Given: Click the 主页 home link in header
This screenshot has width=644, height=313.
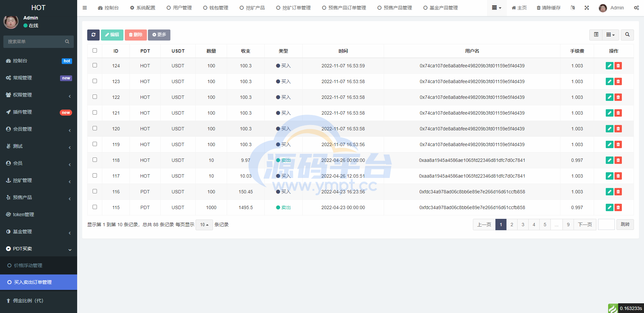Looking at the screenshot, I should [519, 8].
